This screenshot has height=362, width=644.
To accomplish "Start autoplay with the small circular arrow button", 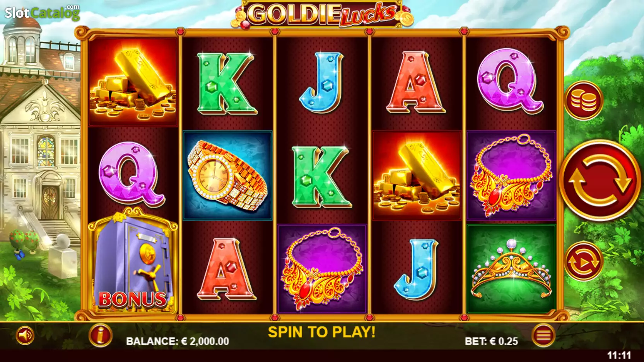I will 584,262.
